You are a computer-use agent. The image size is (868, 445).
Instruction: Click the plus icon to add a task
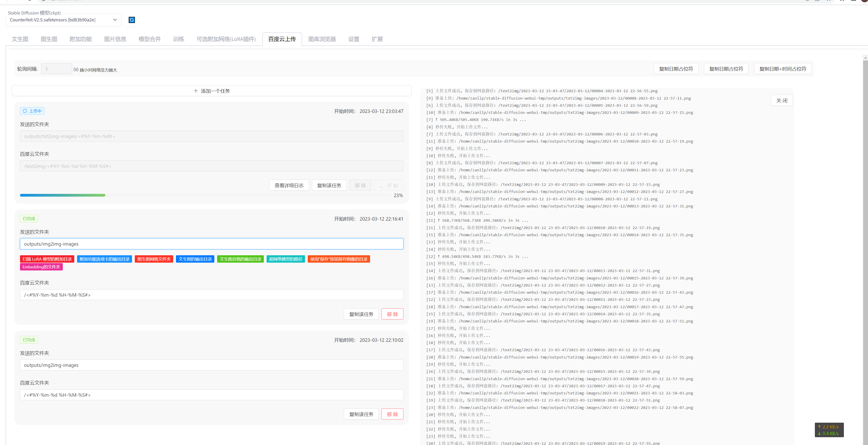coord(196,91)
